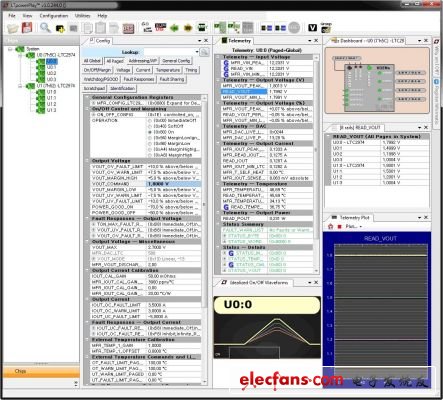Click the green left arrow toolbar icon
443x400 pixels.
point(174,28)
